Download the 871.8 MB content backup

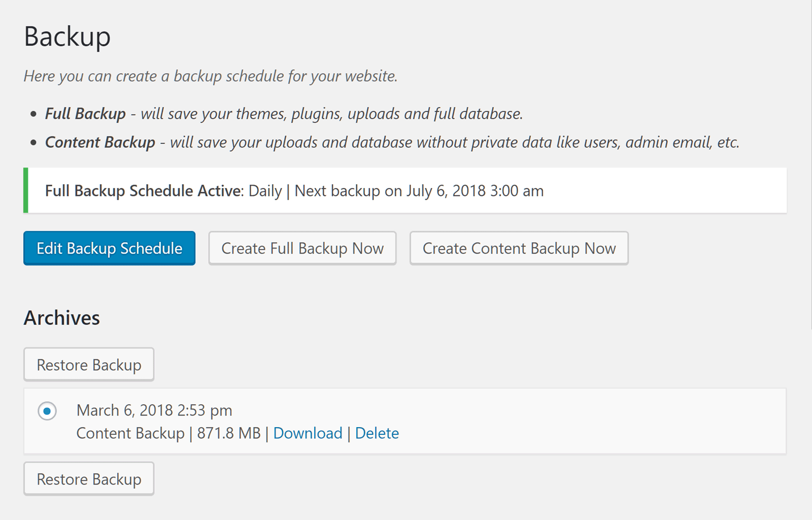pyautogui.click(x=308, y=433)
